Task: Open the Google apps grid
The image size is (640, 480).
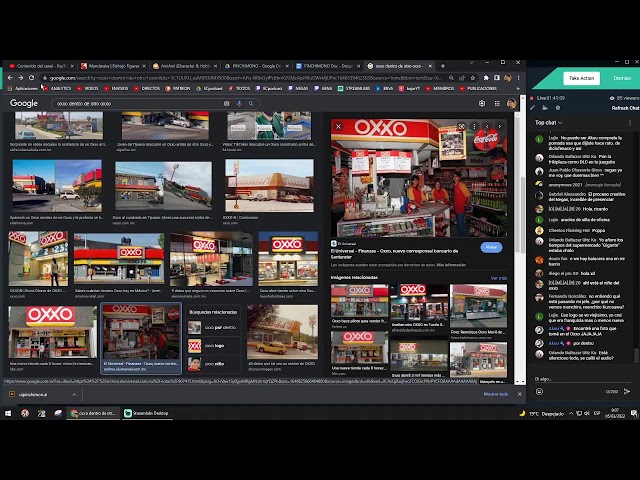Action: [497, 104]
